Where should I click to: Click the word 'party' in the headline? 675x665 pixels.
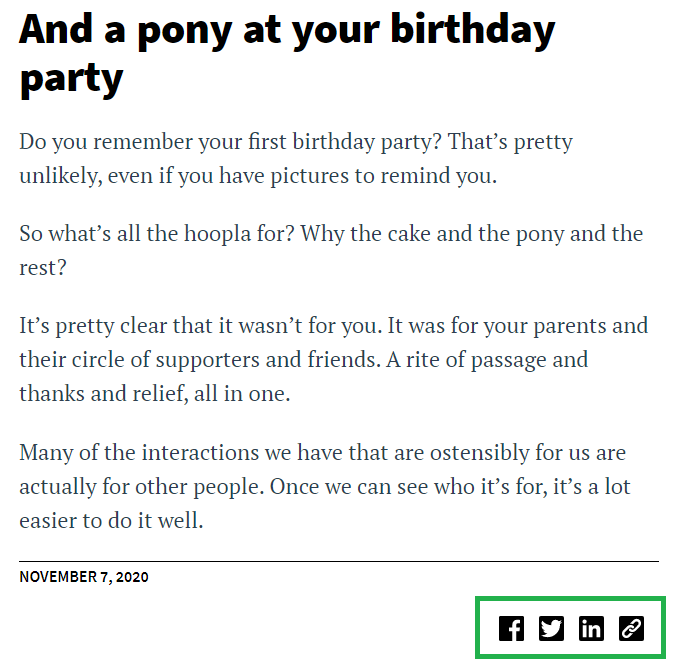[71, 79]
